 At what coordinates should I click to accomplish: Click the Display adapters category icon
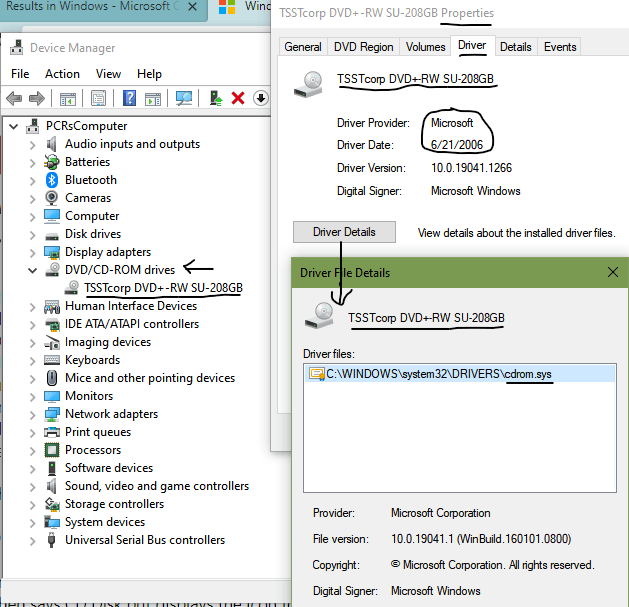coord(52,252)
